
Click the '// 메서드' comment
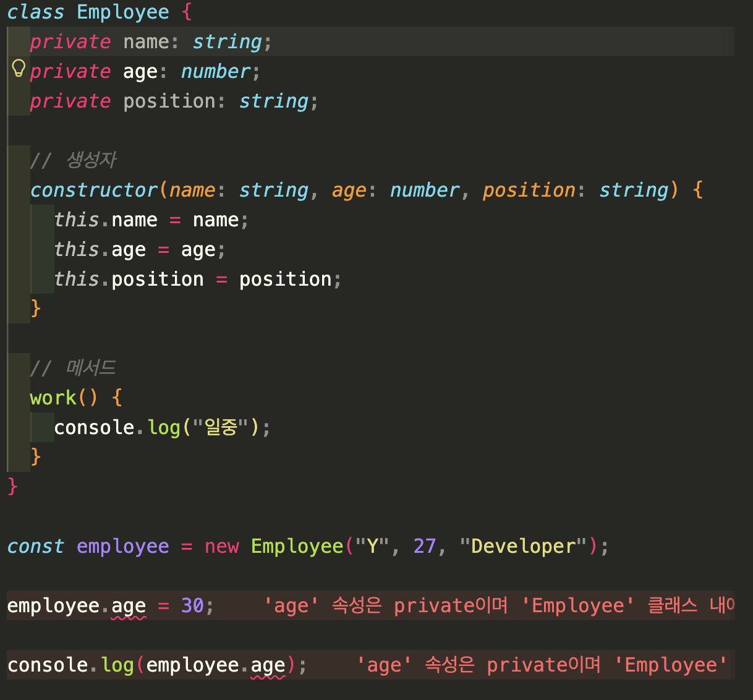(74, 369)
